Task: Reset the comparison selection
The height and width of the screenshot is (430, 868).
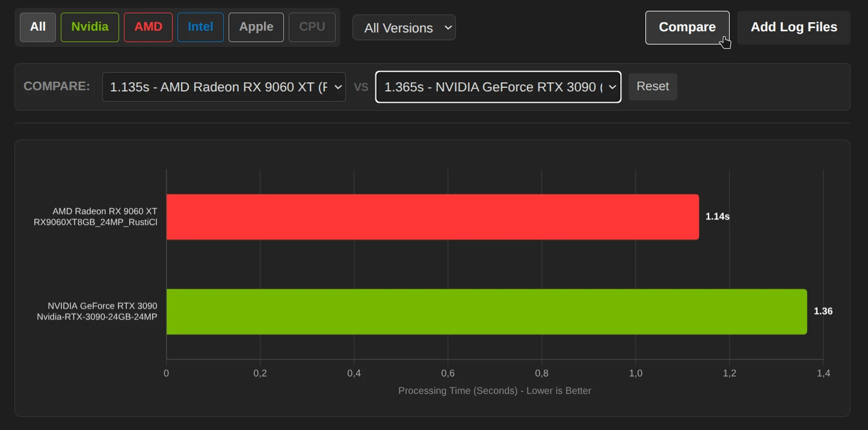Action: pyautogui.click(x=653, y=87)
